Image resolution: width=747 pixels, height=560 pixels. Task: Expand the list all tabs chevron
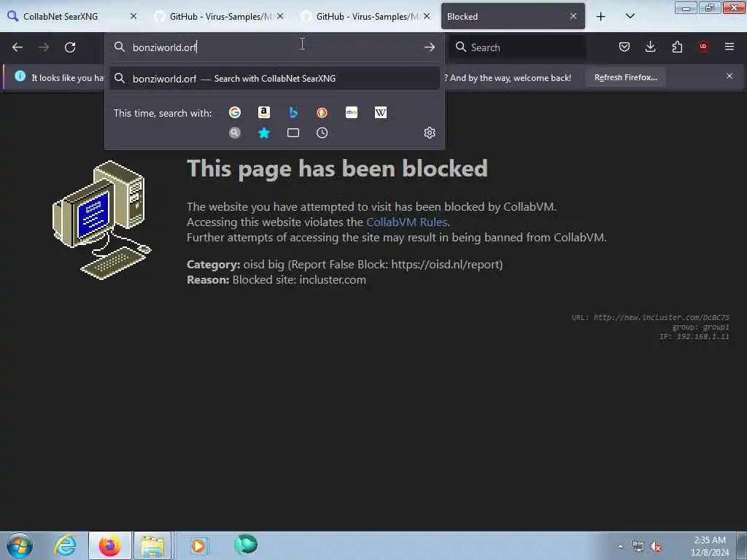click(630, 16)
